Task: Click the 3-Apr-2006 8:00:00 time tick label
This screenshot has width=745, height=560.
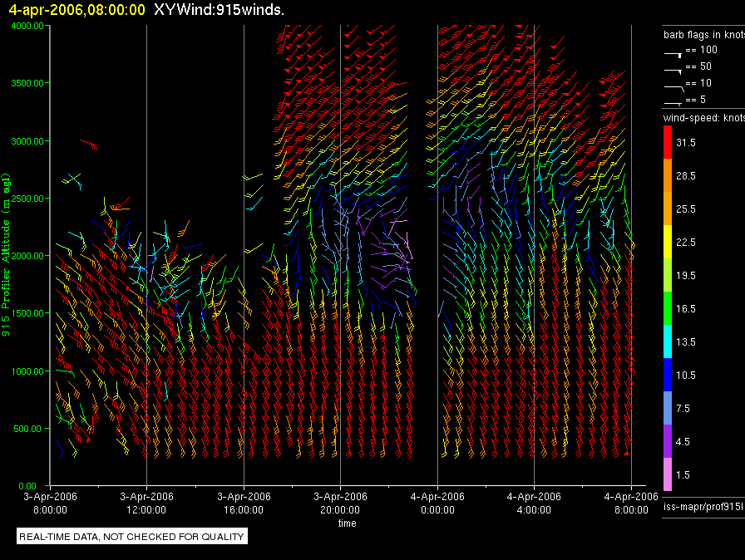Action: [51, 503]
